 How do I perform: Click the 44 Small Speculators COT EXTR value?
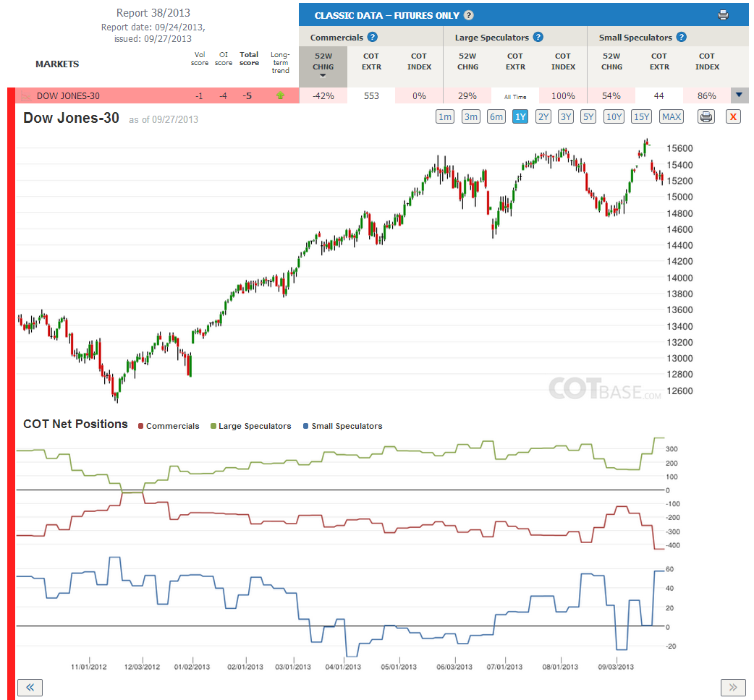(x=658, y=95)
